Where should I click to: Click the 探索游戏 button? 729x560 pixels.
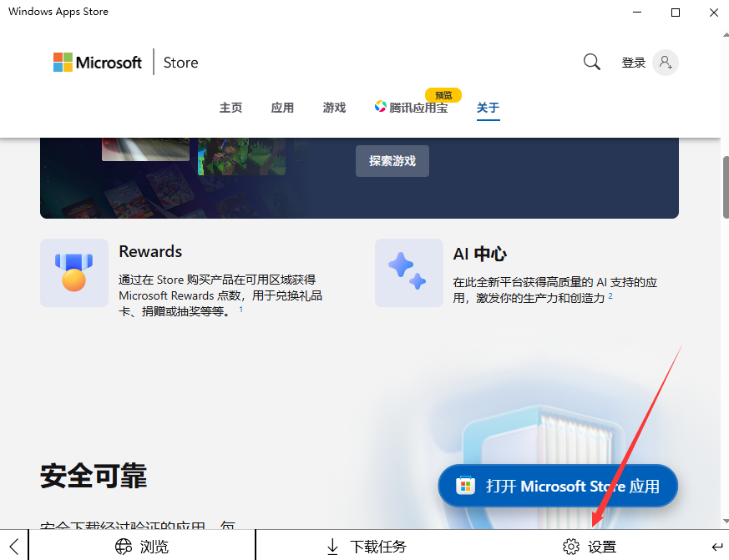392,161
